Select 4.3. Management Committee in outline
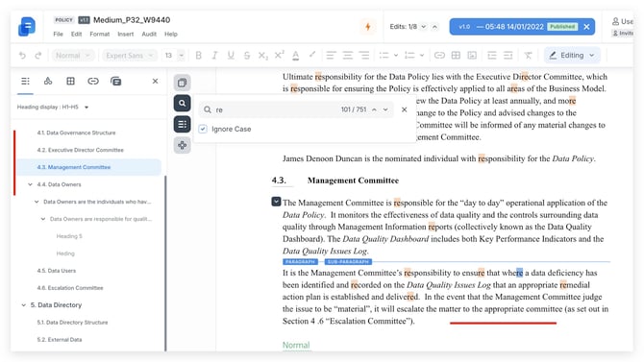 (x=88, y=167)
